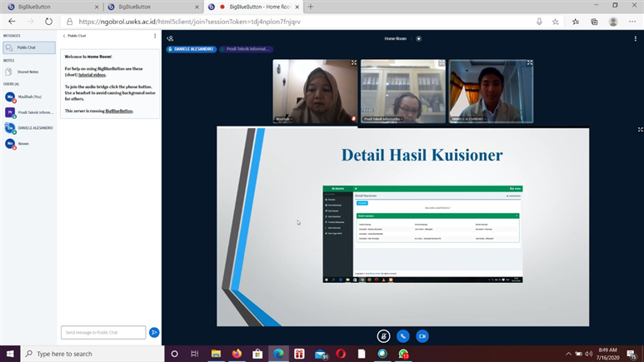Fullscreen the Prodi Teknik Informatika webcam

click(442, 62)
